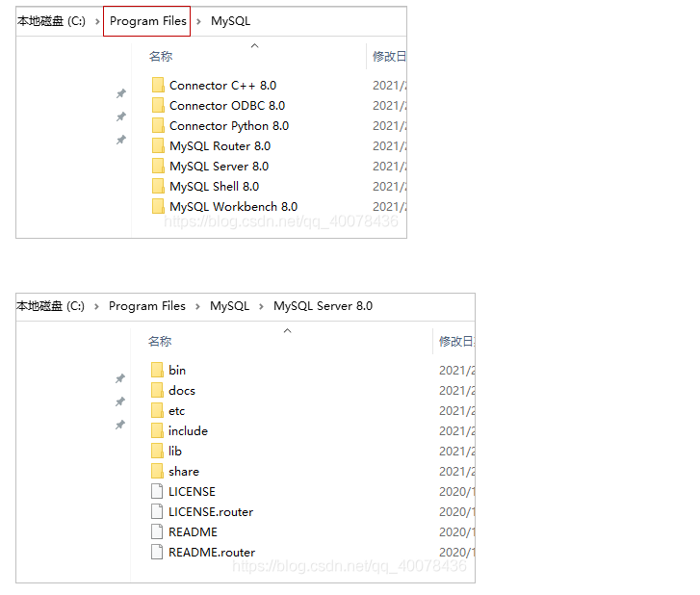Image resolution: width=700 pixels, height=595 pixels.
Task: Click the LICENSE file icon
Action: click(157, 491)
